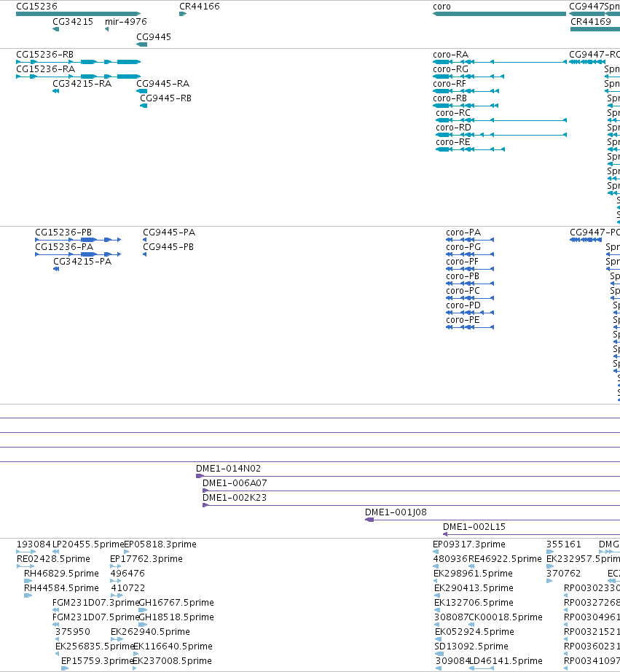The width and height of the screenshot is (620, 672).
Task: Select EST label 410722
Action: (127, 588)
